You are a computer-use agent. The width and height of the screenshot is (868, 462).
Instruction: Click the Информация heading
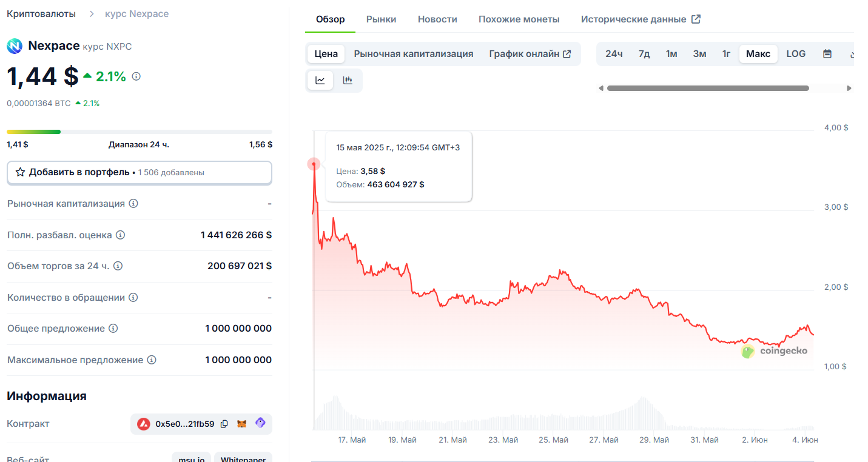47,396
